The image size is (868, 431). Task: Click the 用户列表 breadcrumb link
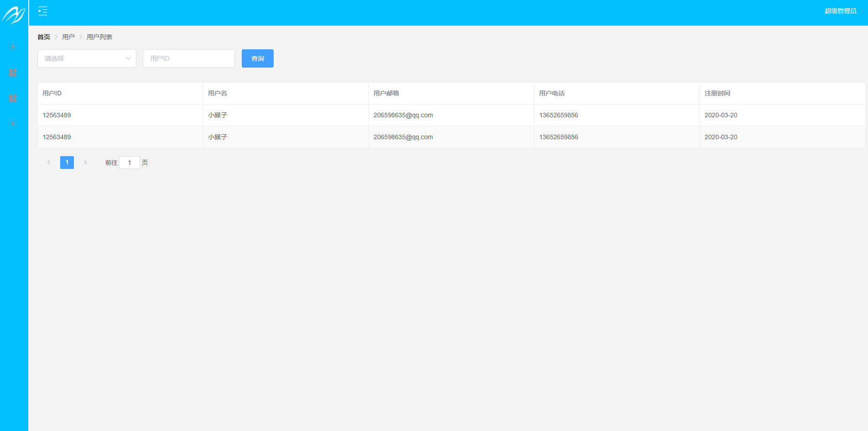[x=99, y=37]
